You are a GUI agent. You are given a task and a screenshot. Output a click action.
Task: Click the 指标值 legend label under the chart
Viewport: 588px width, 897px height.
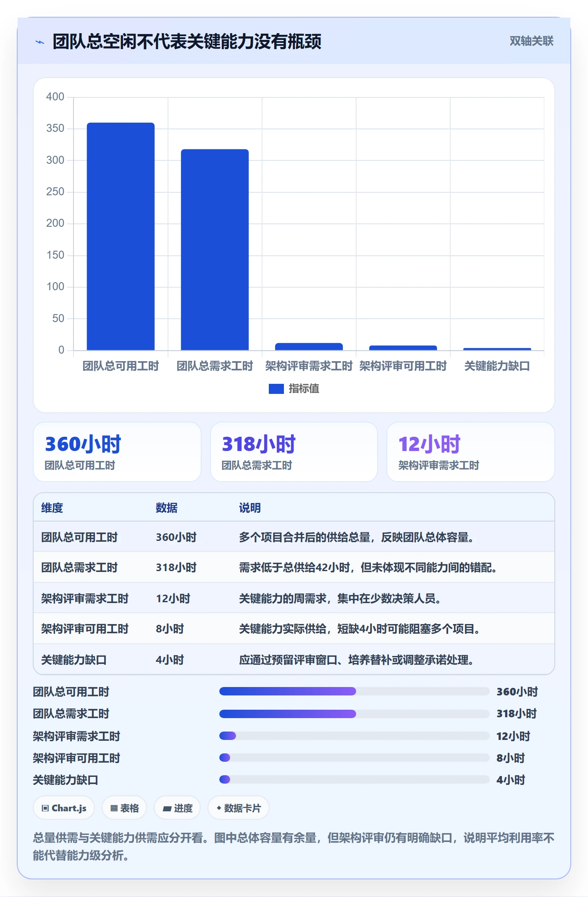[x=304, y=388]
